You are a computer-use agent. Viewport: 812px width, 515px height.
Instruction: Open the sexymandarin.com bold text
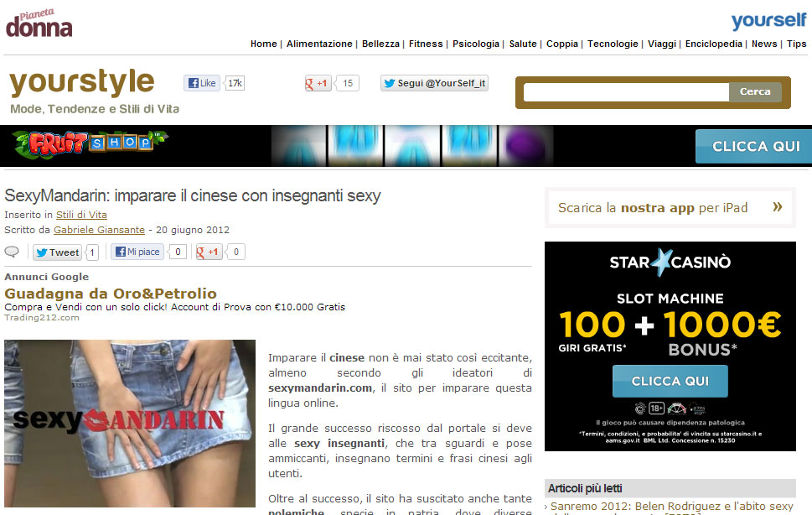320,388
